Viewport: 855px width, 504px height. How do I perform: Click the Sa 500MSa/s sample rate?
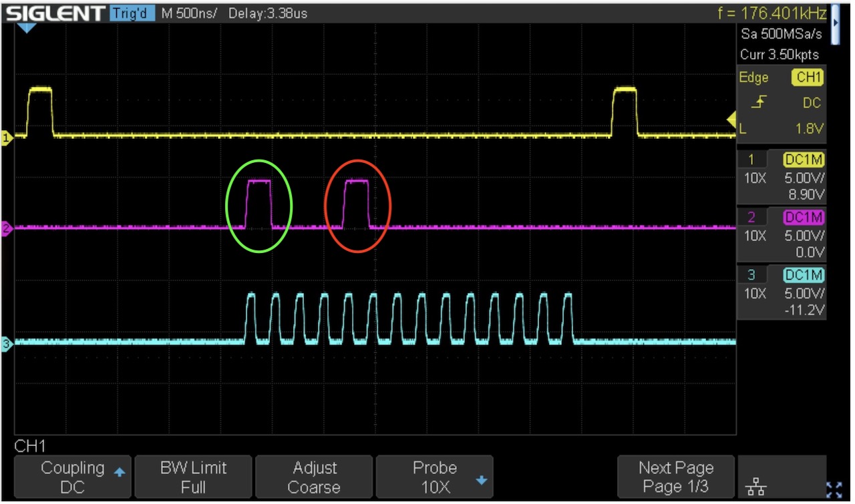tap(782, 34)
